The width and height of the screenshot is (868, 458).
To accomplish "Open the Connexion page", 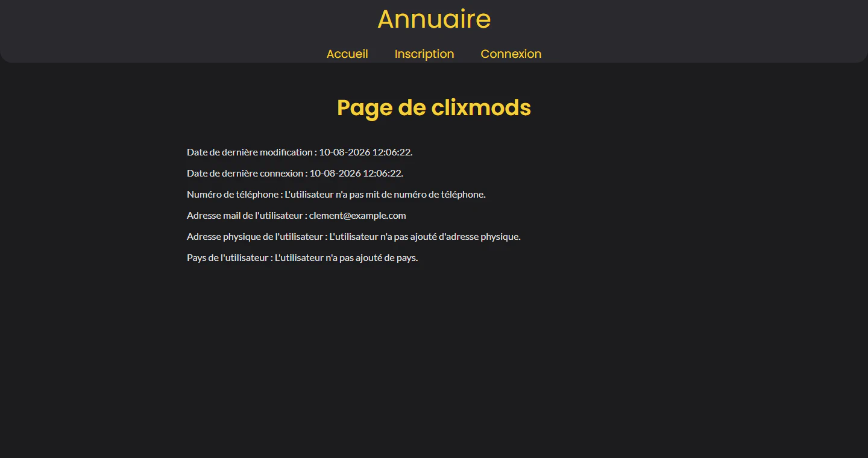I will pos(511,54).
